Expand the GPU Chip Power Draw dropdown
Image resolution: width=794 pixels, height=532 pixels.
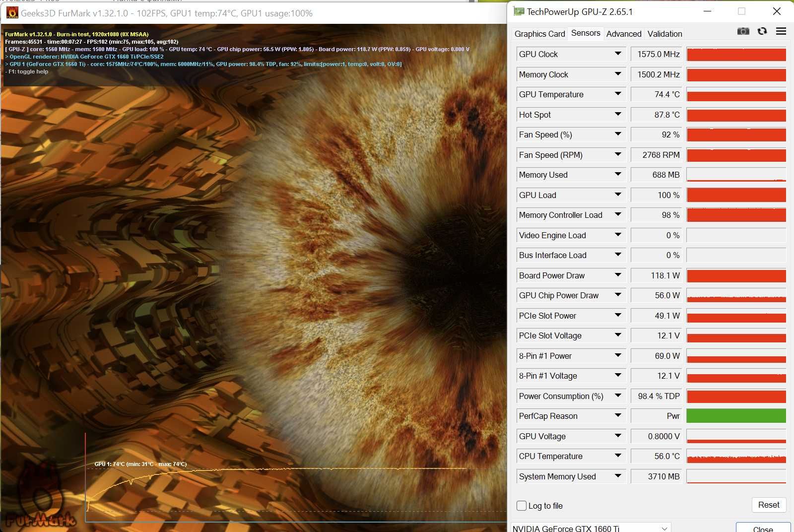point(618,295)
